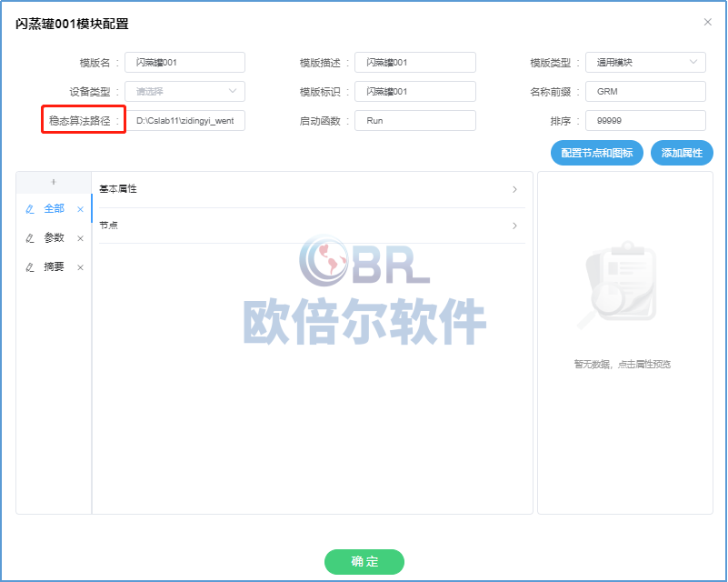Click the 排序 input field
Screen dimensions: 728x582
click(645, 120)
